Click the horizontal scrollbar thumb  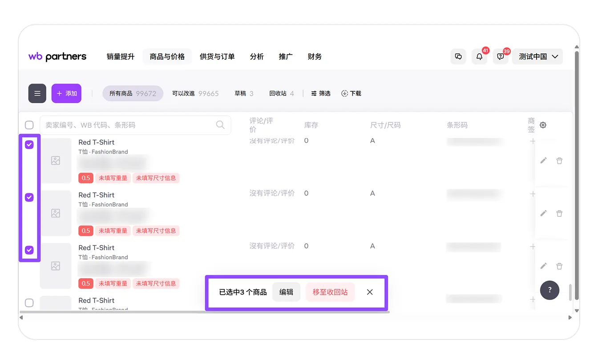coord(204,312)
